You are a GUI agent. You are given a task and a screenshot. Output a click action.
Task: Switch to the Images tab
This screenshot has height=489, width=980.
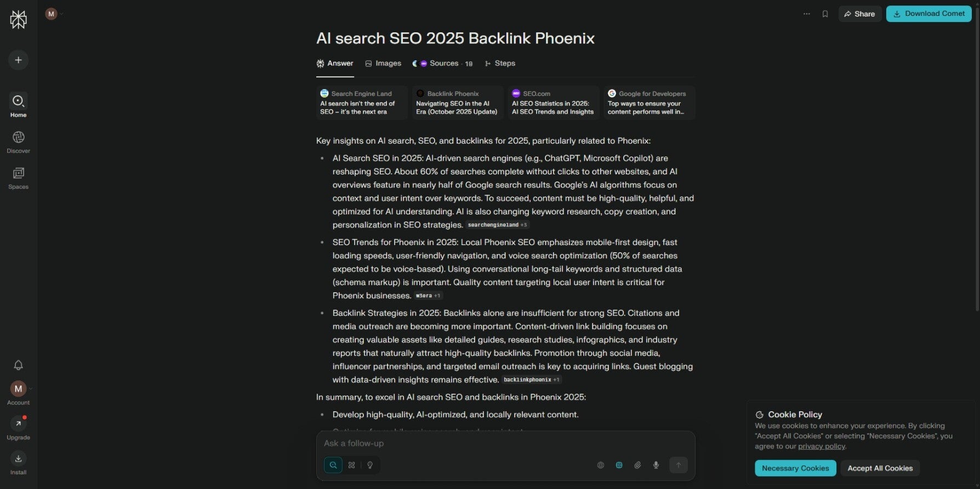tap(383, 64)
